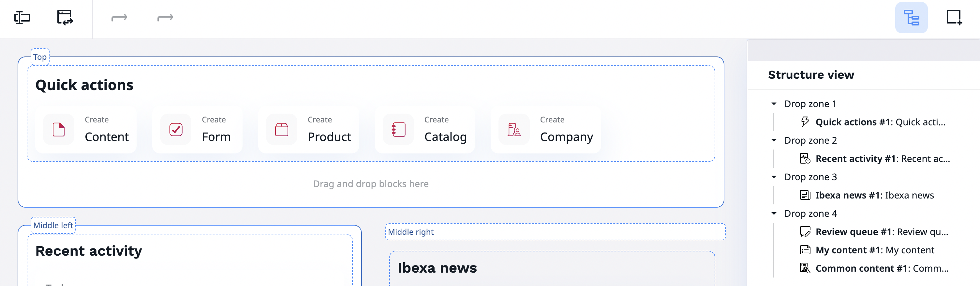Collapse Drop zone 4 tree node
980x286 pixels.
point(773,214)
